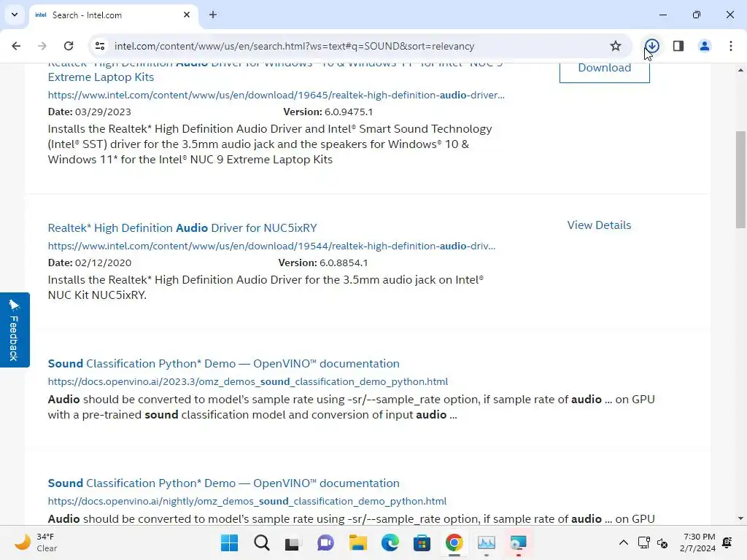Select date text 03/29/2023
Image resolution: width=747 pixels, height=560 pixels.
[x=103, y=112]
